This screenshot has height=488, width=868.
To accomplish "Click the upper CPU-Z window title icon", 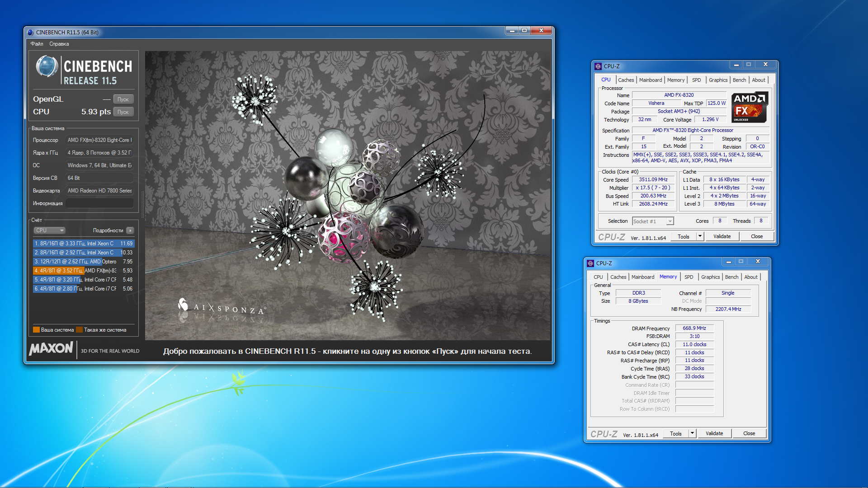I will (x=598, y=66).
